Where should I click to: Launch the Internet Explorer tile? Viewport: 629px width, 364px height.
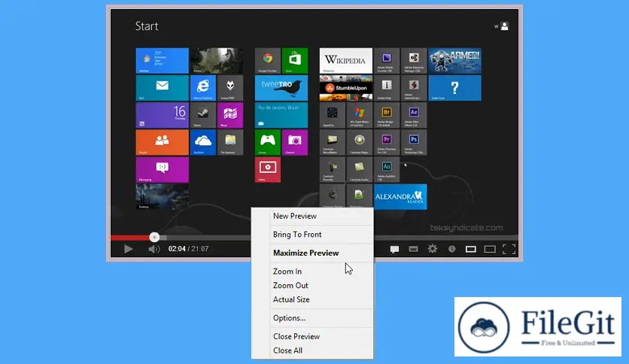click(203, 88)
